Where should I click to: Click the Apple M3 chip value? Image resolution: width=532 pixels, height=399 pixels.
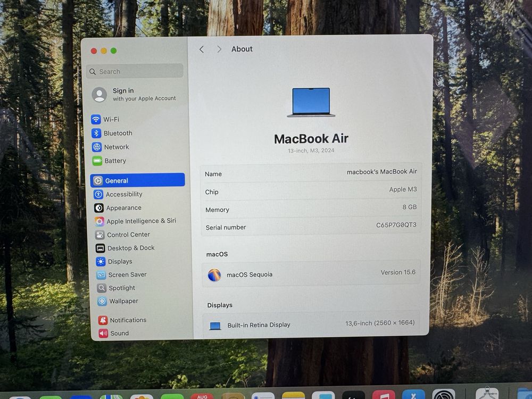(403, 189)
